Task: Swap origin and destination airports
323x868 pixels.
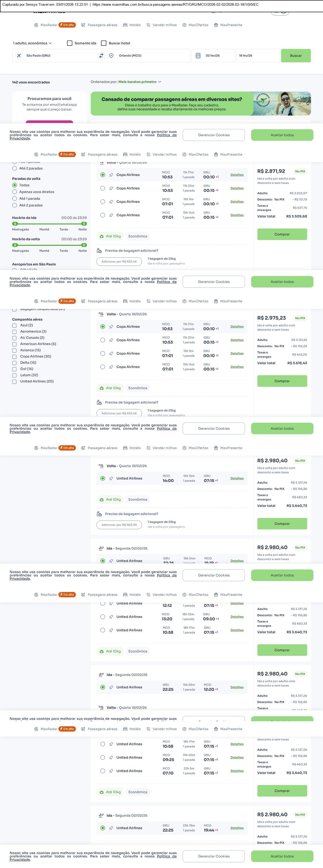Action: 101,56
